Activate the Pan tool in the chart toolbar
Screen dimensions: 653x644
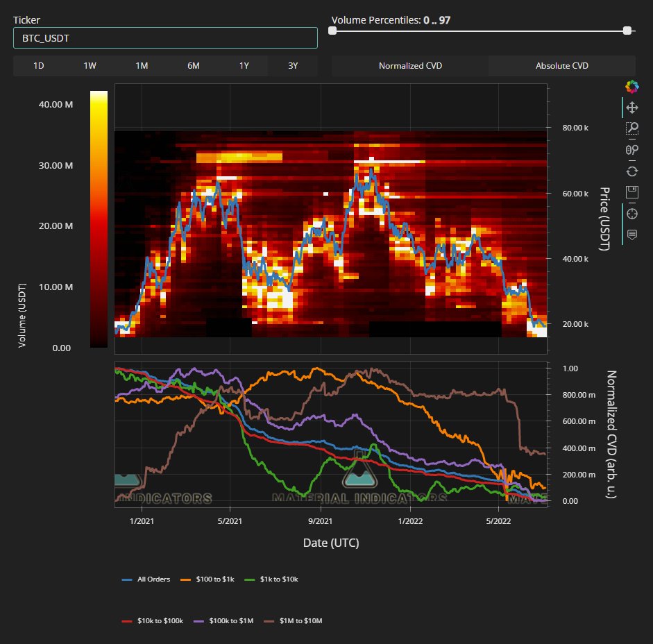tap(631, 108)
